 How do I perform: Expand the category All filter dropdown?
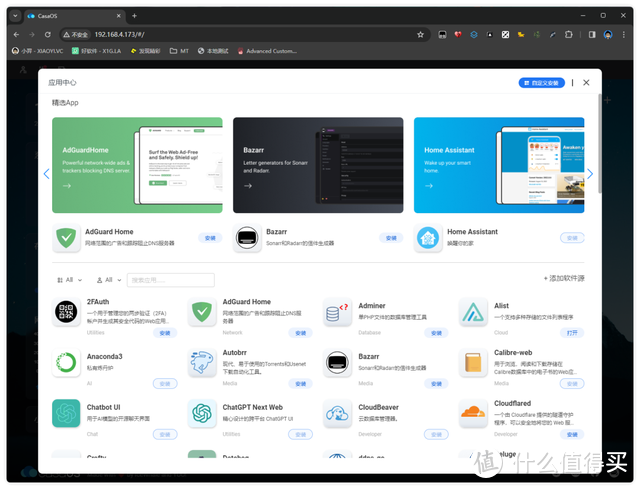click(70, 280)
